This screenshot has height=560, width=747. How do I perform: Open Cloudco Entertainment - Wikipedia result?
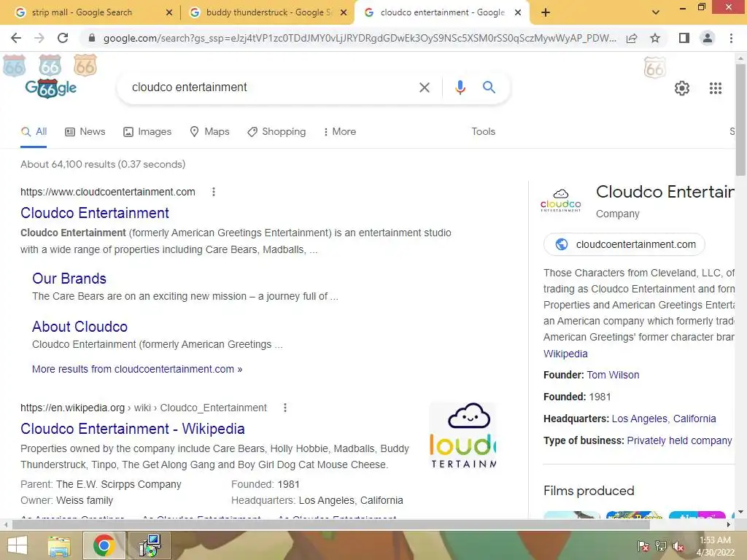133,429
